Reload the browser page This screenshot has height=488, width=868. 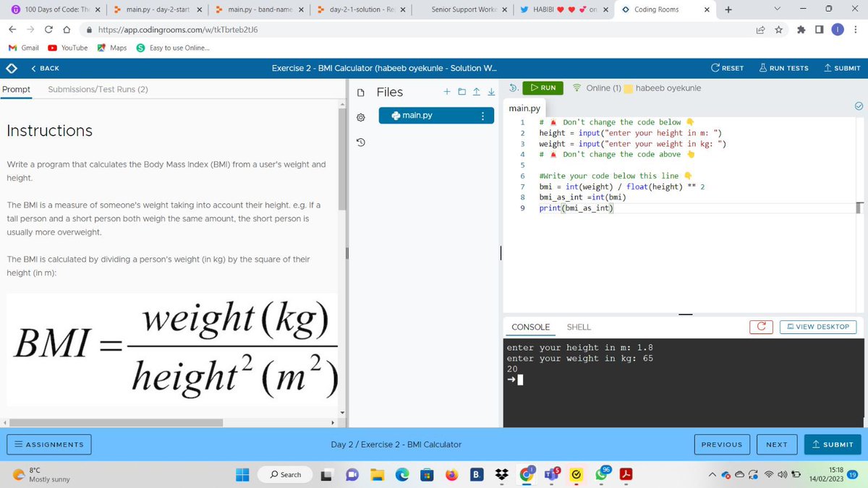[x=48, y=30]
